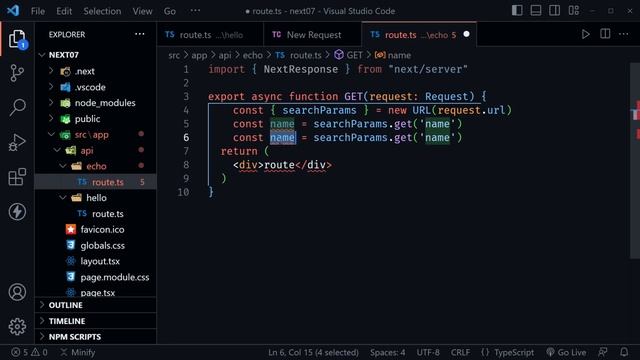Click line number 8 in the gutter
640x360 pixels.
(x=186, y=165)
